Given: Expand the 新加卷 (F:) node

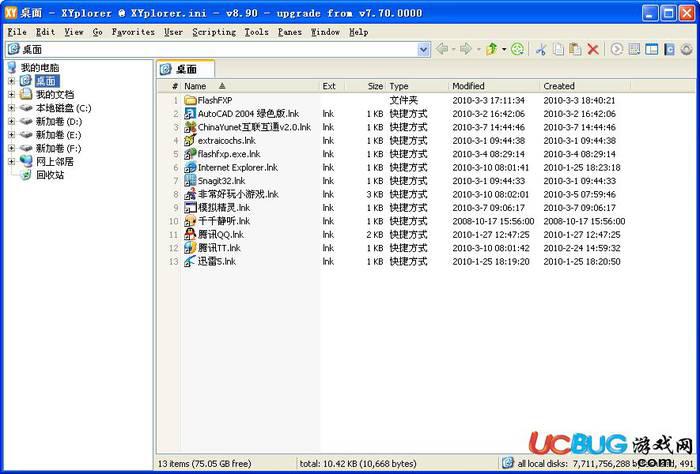Looking at the screenshot, I should tap(12, 148).
